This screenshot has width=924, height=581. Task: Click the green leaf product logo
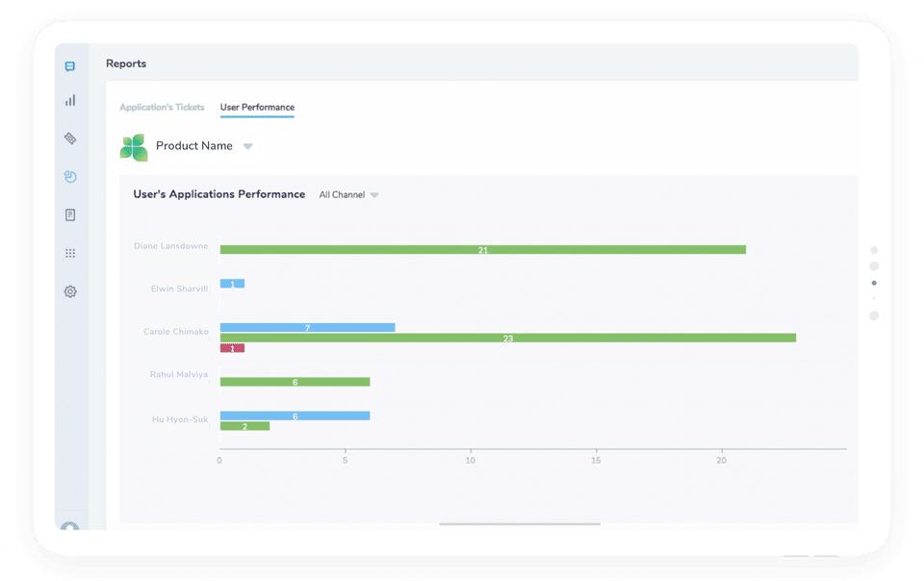pos(134,147)
